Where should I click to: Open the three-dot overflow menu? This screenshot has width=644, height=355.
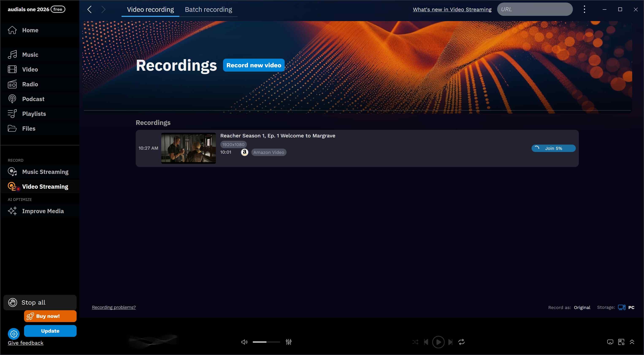(584, 9)
